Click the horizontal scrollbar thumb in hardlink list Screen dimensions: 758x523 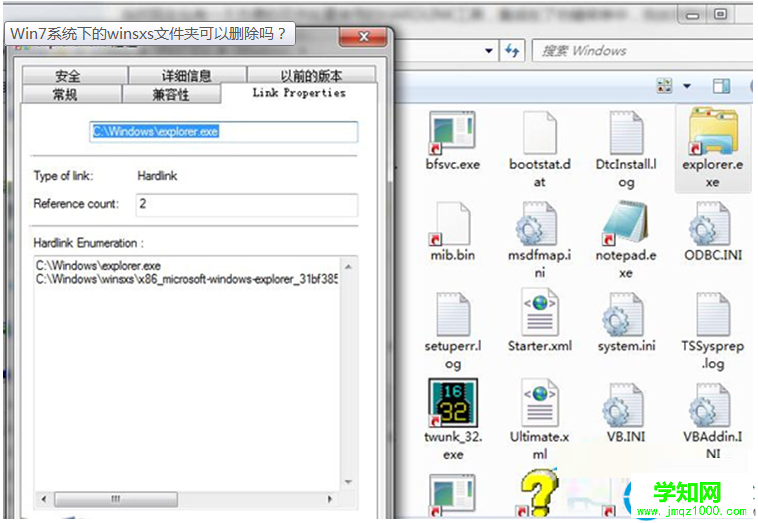point(116,499)
